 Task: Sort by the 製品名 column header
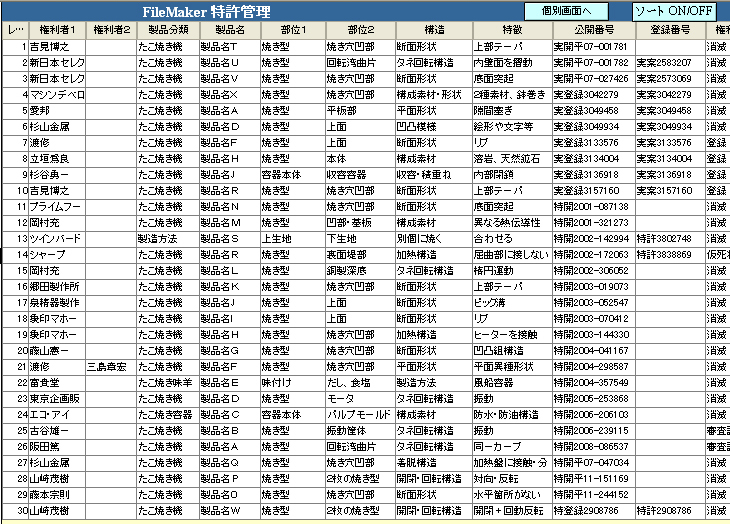[x=230, y=30]
